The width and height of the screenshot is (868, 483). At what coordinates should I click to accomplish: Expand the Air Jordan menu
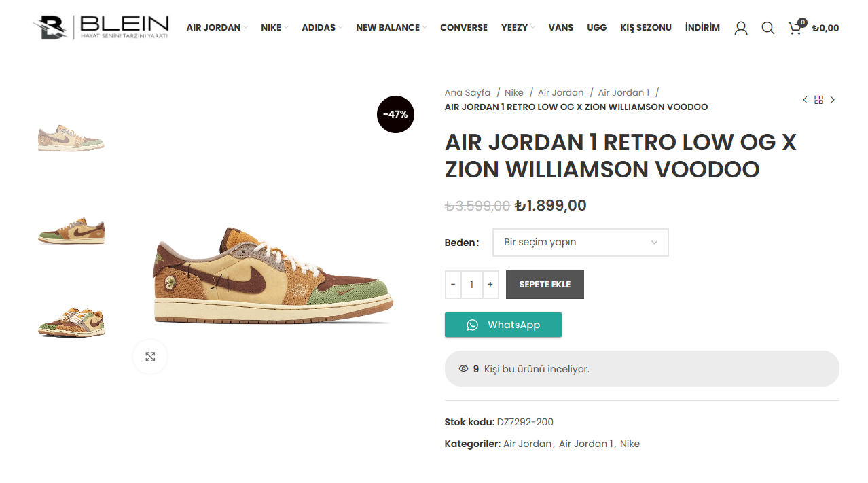217,28
